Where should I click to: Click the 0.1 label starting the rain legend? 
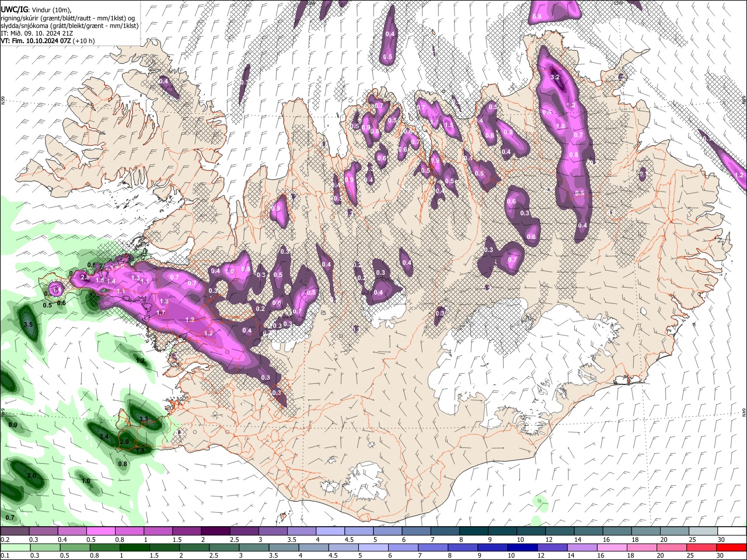(x=5, y=555)
